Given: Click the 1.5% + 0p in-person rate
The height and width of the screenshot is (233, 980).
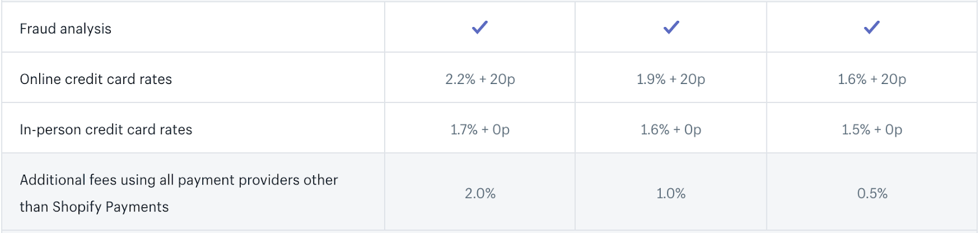Looking at the screenshot, I should pyautogui.click(x=872, y=129).
